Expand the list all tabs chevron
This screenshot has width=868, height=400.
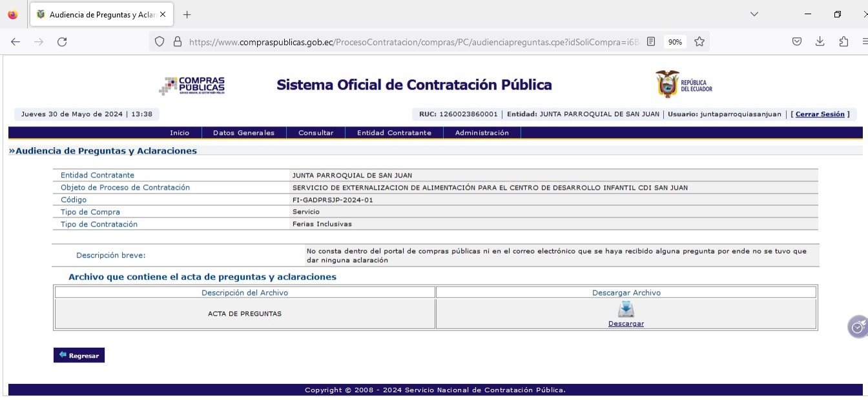(x=754, y=14)
